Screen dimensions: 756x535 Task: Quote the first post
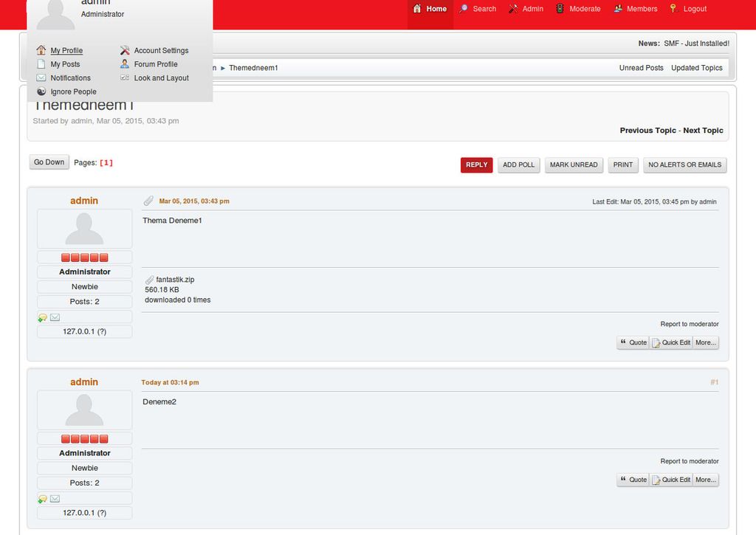[633, 342]
